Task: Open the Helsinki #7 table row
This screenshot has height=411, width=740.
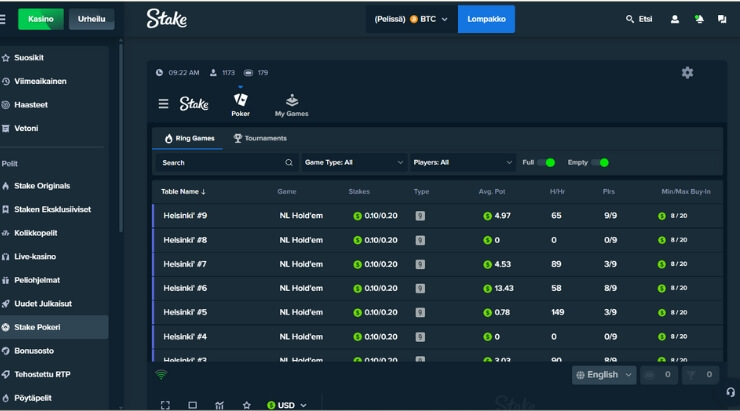Action: [437, 264]
